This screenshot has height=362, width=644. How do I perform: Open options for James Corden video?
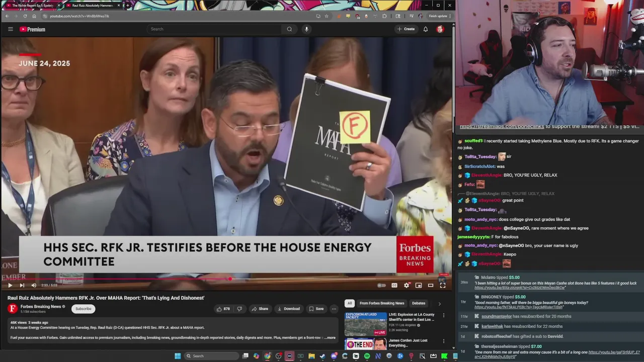click(x=444, y=341)
